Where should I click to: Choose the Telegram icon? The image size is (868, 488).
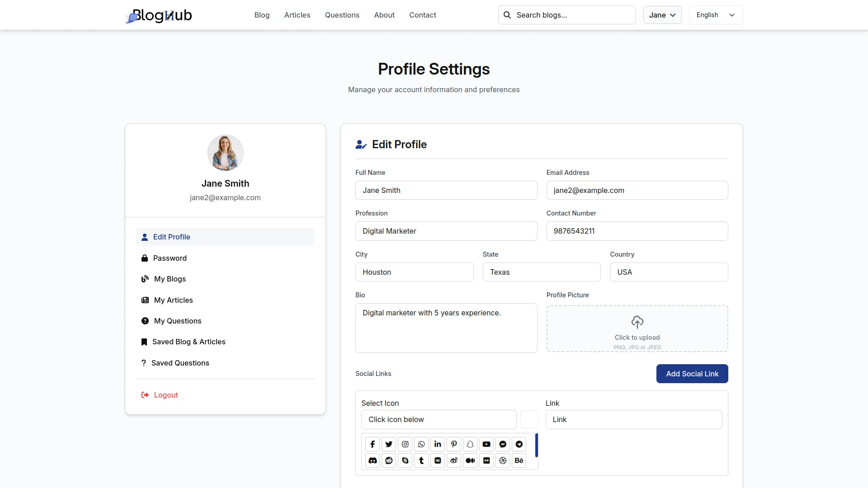click(x=519, y=444)
